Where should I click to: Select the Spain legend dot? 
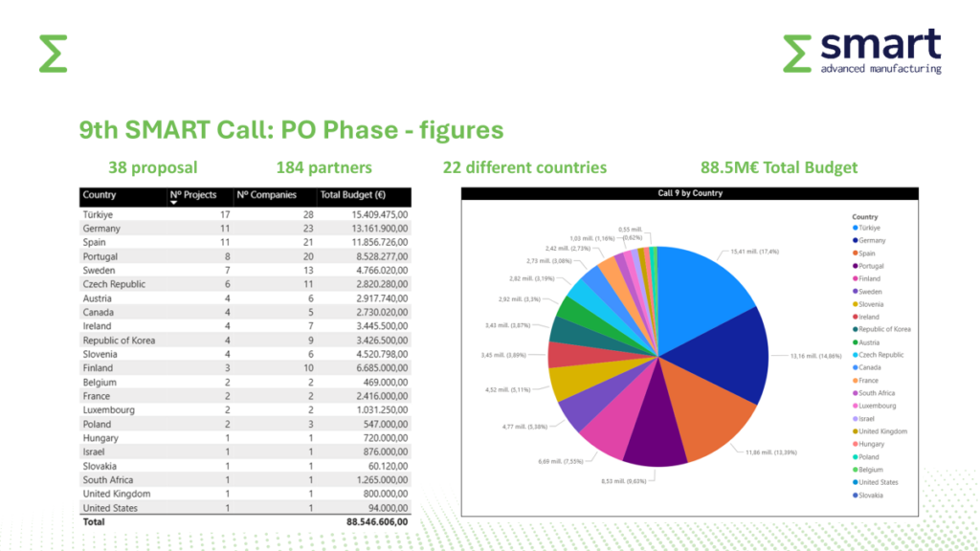[855, 253]
